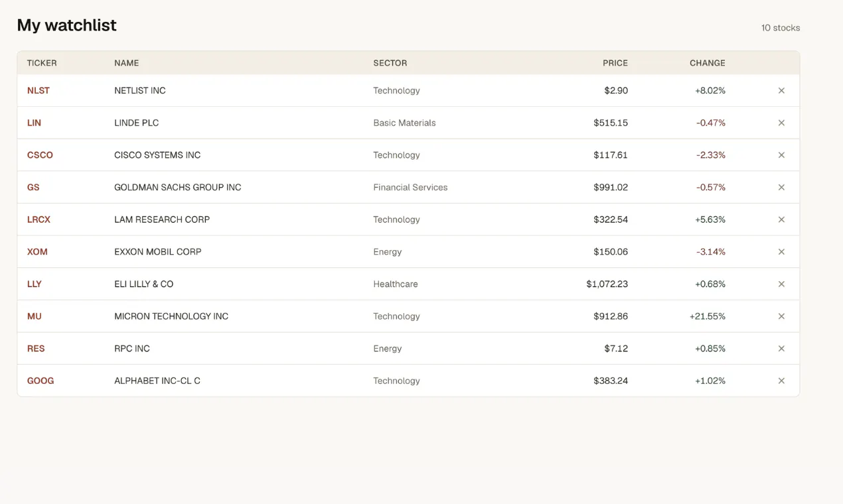The image size is (843, 504).
Task: Open the LIN ticker link
Action: 34,123
